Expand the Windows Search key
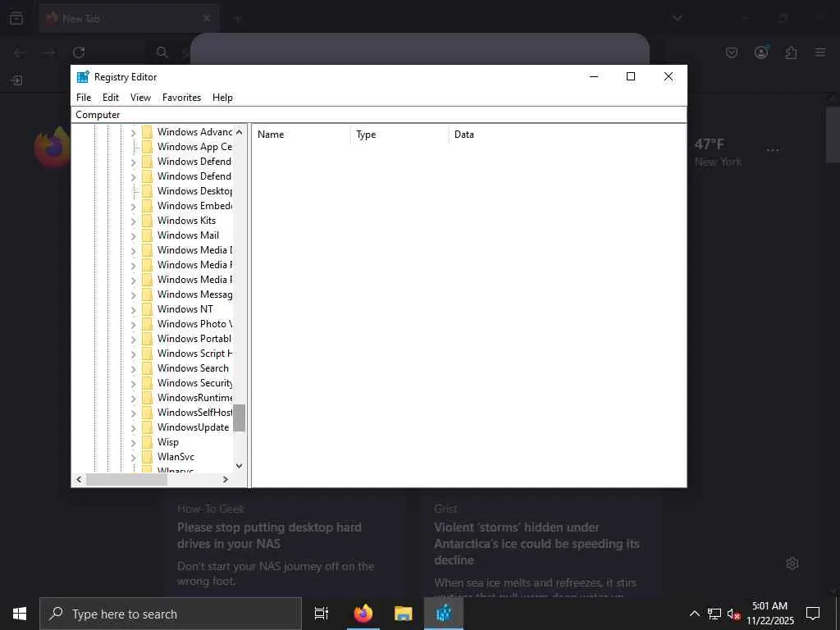The width and height of the screenshot is (840, 630). 134,368
